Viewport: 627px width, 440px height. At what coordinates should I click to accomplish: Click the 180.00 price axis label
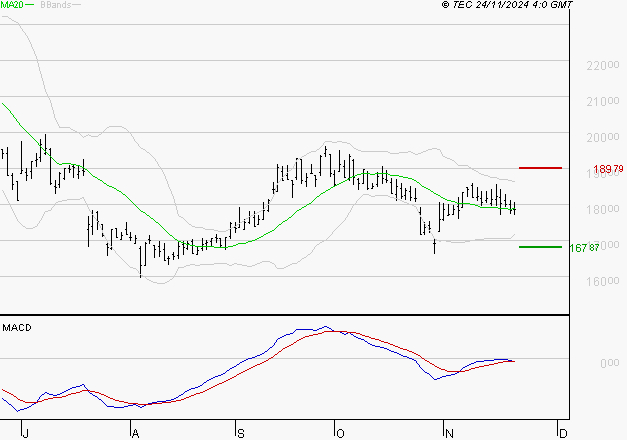pyautogui.click(x=603, y=209)
